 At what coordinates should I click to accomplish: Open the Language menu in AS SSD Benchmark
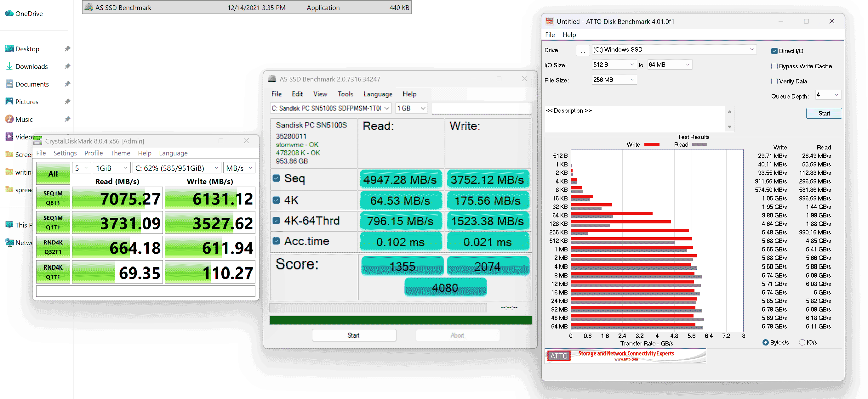(378, 94)
